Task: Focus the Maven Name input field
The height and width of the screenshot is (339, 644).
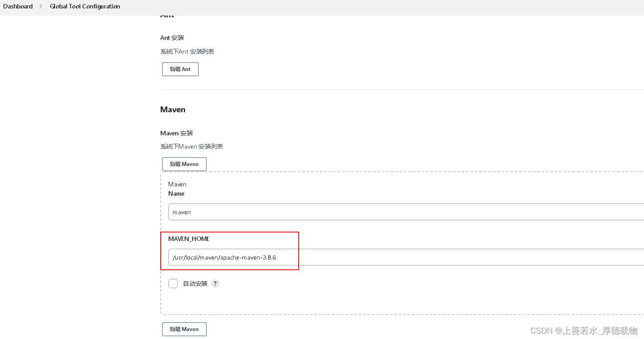Action: click(x=406, y=212)
